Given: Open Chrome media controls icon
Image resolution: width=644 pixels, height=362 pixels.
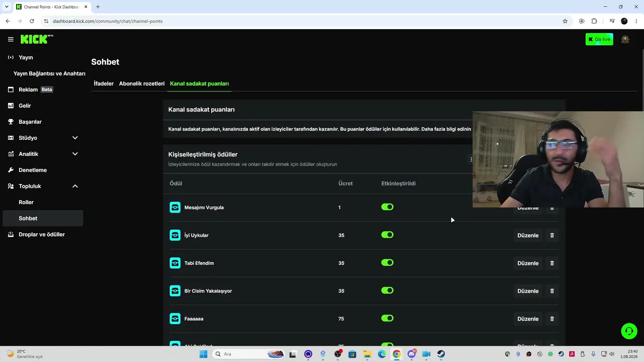Looking at the screenshot, I should click(x=612, y=21).
